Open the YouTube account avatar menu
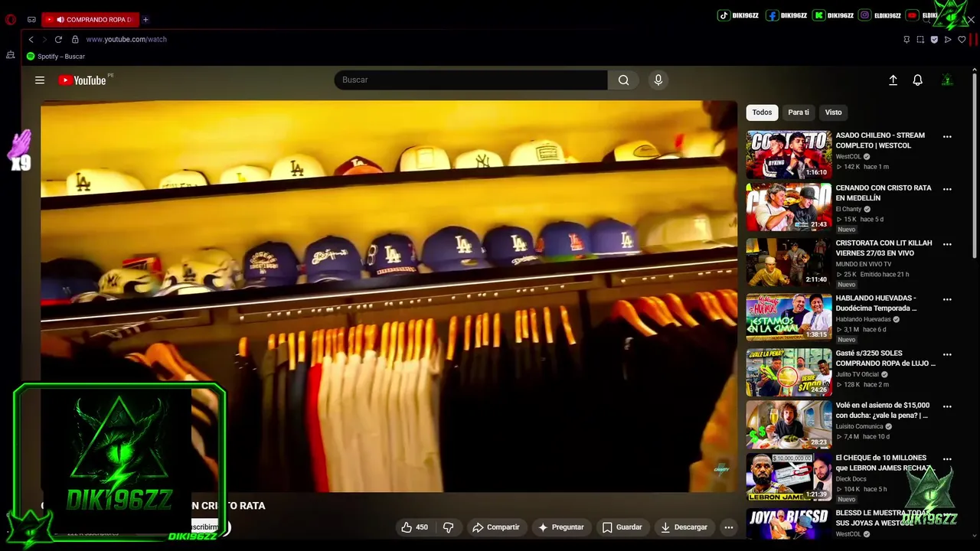The width and height of the screenshot is (980, 551). pyautogui.click(x=947, y=80)
